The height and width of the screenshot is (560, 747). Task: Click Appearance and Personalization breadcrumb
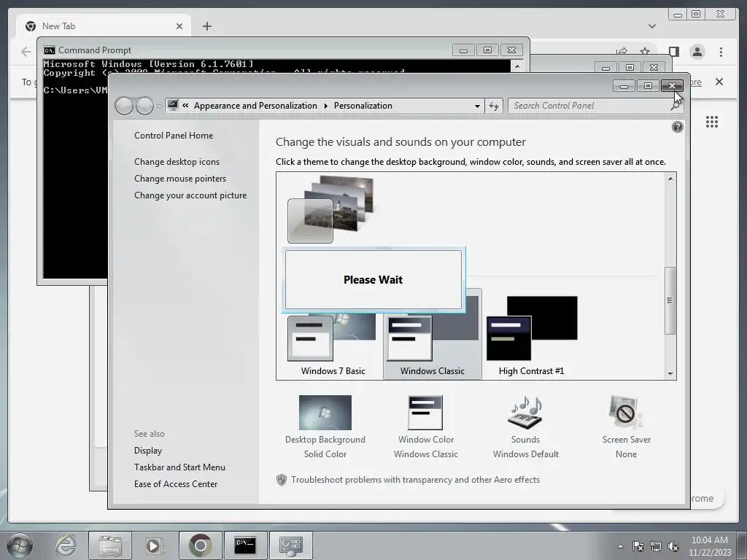click(x=255, y=106)
